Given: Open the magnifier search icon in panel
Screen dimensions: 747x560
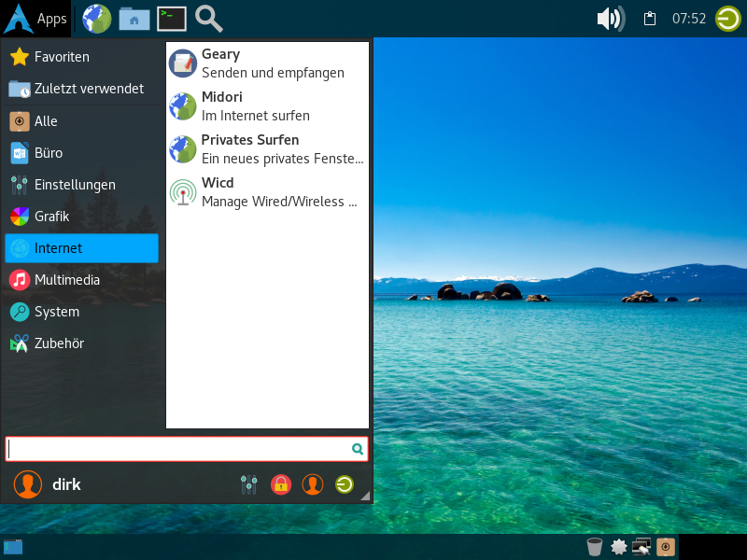Looking at the screenshot, I should (x=208, y=18).
